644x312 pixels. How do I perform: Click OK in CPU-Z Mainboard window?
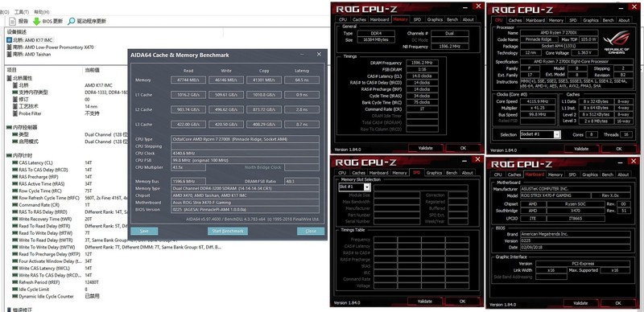(618, 303)
